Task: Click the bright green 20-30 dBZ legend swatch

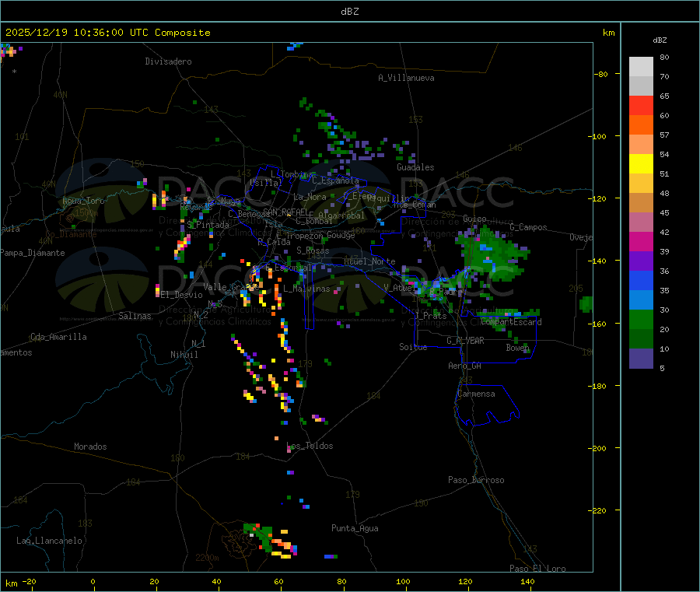Action: pos(641,319)
